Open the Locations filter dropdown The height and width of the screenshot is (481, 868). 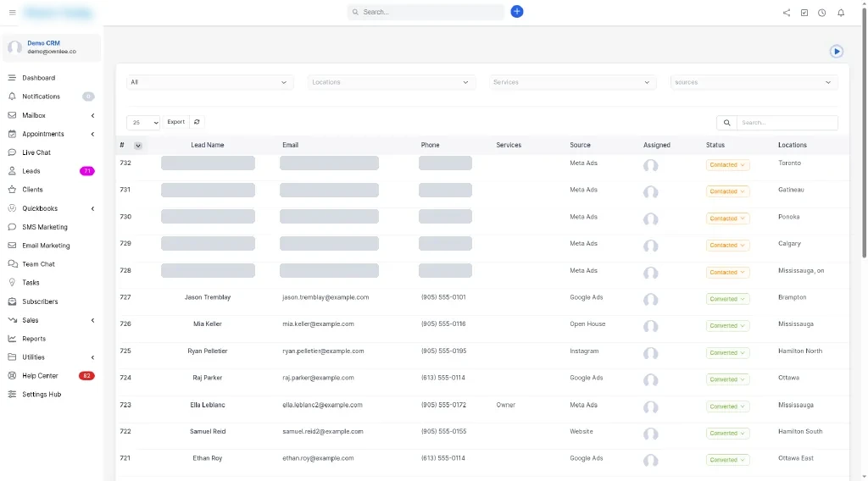391,82
